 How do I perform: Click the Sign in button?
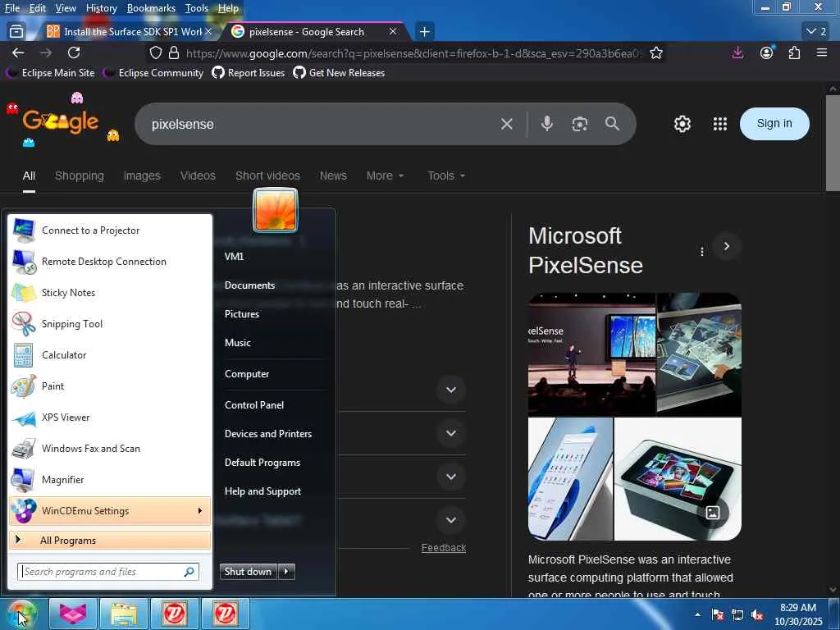(x=774, y=124)
